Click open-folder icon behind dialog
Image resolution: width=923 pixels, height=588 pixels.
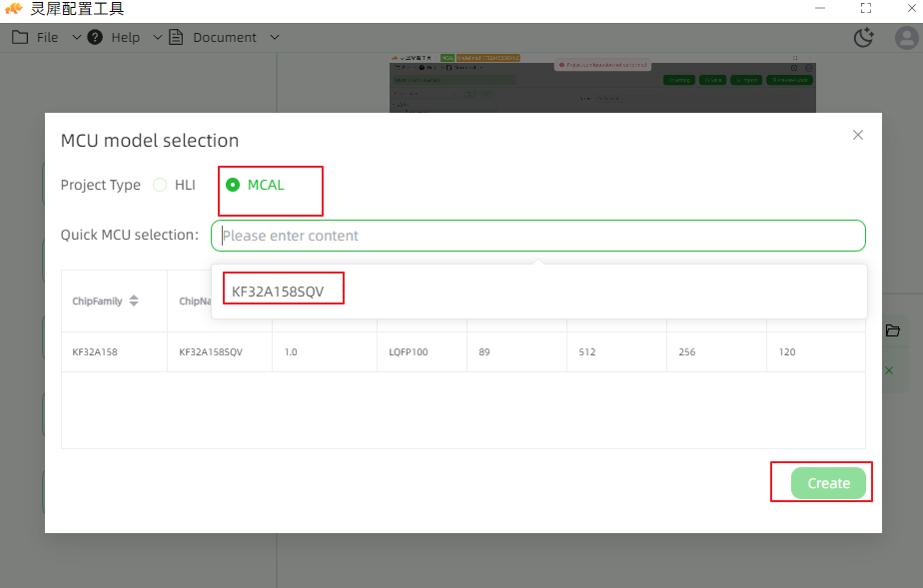(892, 330)
